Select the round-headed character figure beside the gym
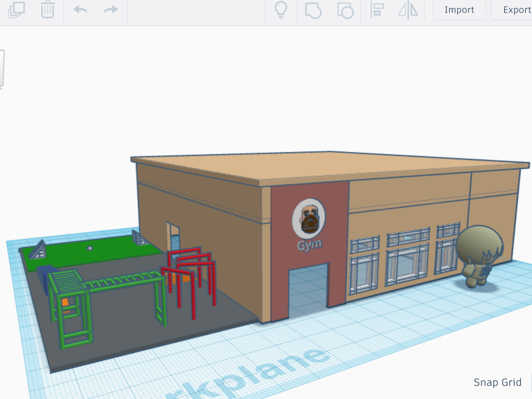This screenshot has height=399, width=532. tap(480, 256)
